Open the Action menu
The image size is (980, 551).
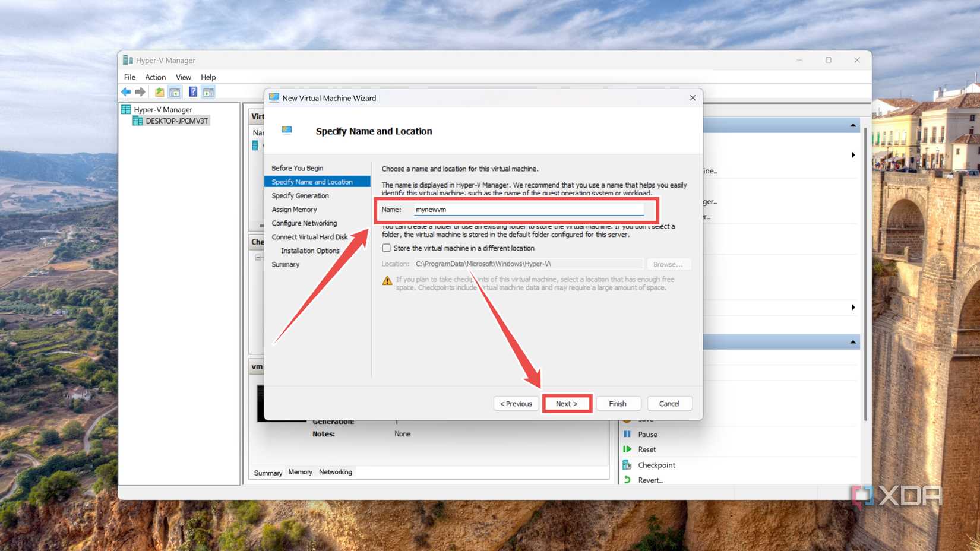(155, 77)
